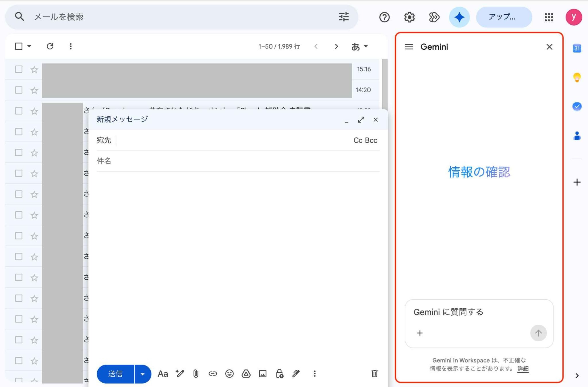Image resolution: width=588 pixels, height=387 pixels.
Task: Click the search magnifier icon
Action: pyautogui.click(x=19, y=17)
